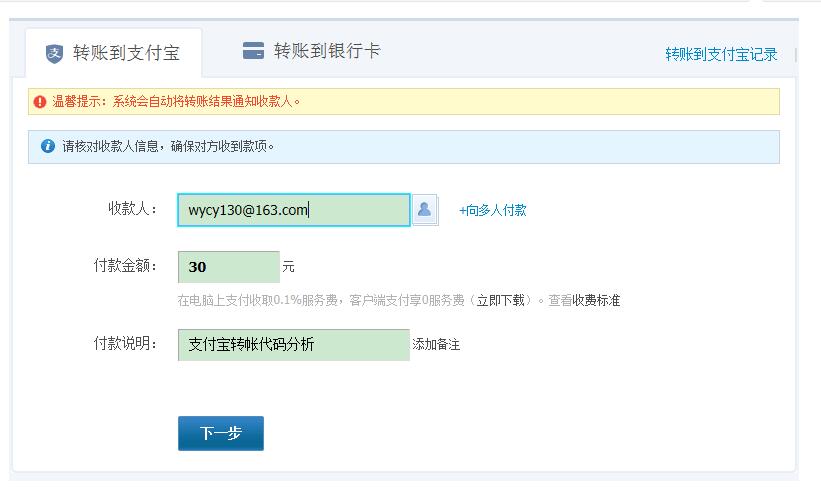Click the blue 请核对收款人信息 notice bar
Screen dimensions: 821x487
(x=404, y=147)
